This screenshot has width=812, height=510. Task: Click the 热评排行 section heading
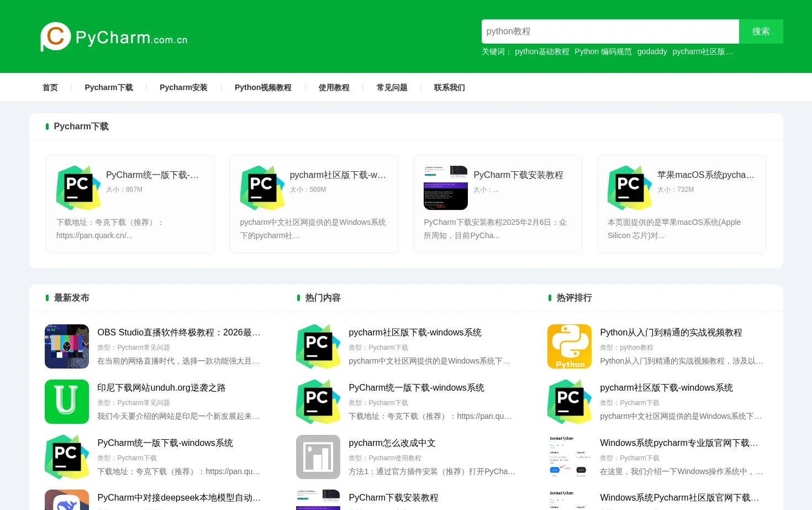(x=574, y=298)
